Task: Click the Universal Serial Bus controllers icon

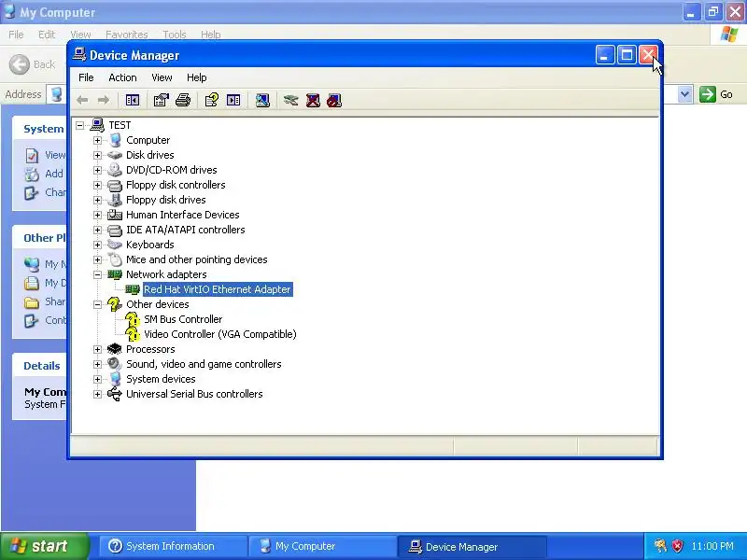Action: click(115, 394)
